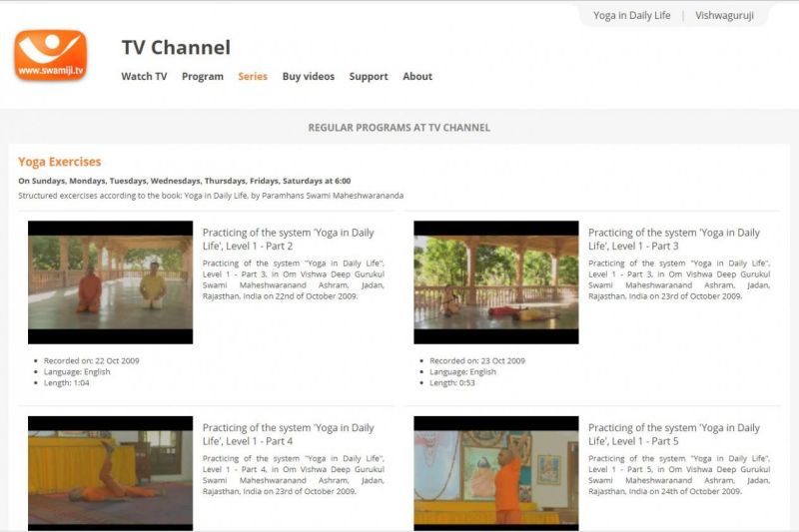Click description mentioning 24th of October 2009
Viewport: 799px width, 532px height.
point(679,475)
